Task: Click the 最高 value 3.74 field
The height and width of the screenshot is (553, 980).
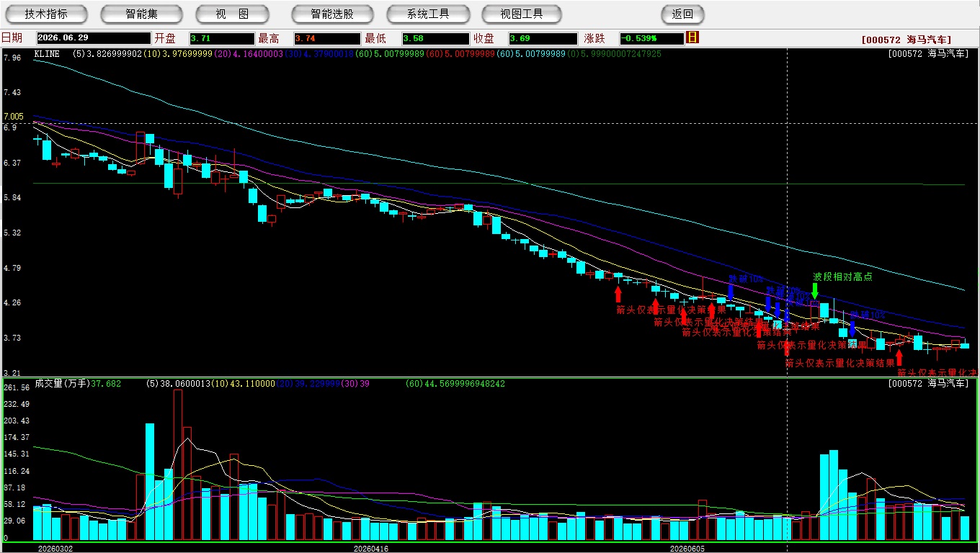Action: click(327, 38)
